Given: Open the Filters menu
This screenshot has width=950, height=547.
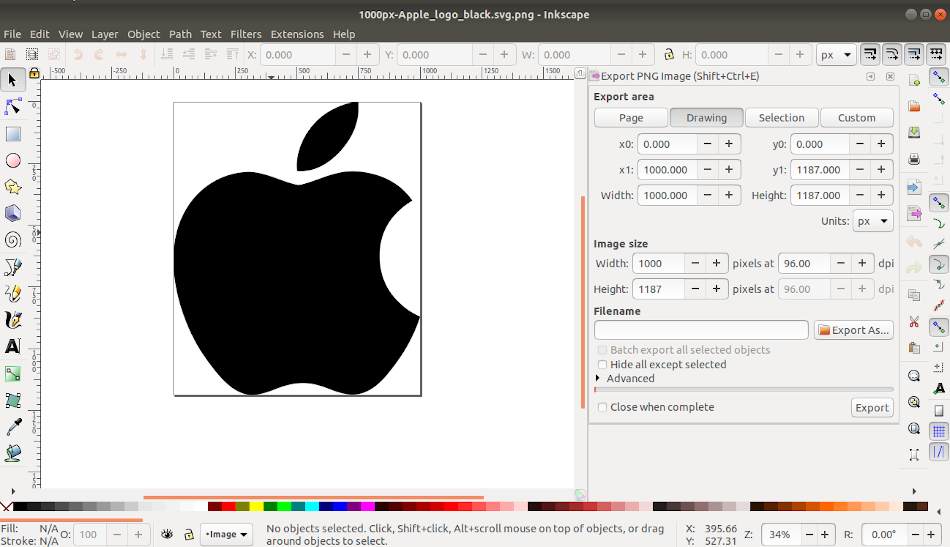Looking at the screenshot, I should pyautogui.click(x=245, y=34).
